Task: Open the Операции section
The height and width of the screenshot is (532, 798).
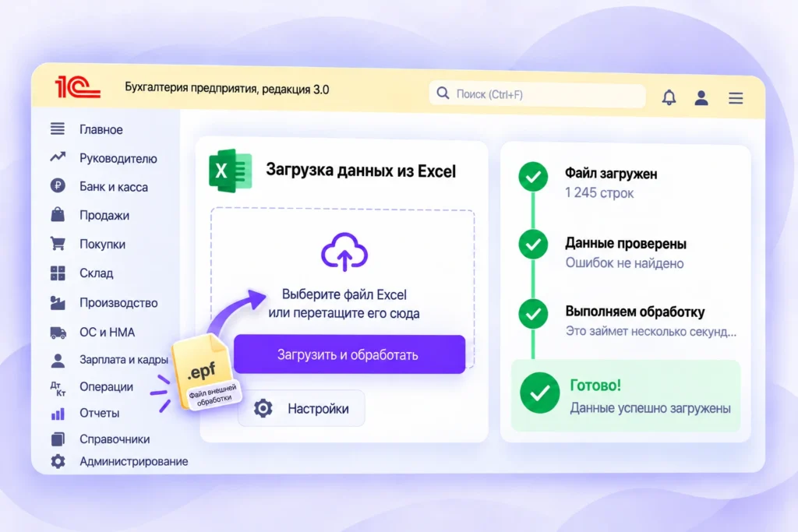Action: 106,387
